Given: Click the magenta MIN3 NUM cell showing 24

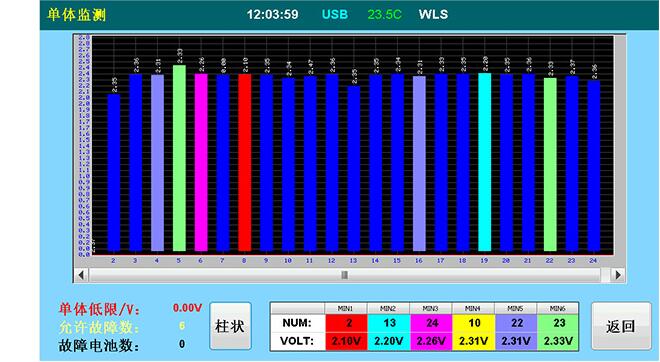Looking at the screenshot, I should 431,323.
